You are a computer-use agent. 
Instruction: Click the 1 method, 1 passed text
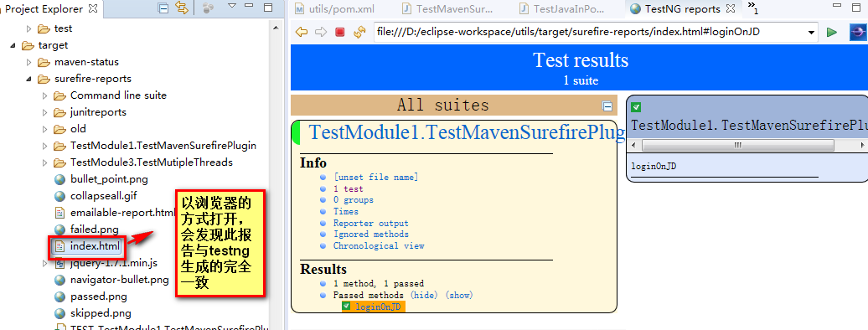pyautogui.click(x=379, y=283)
